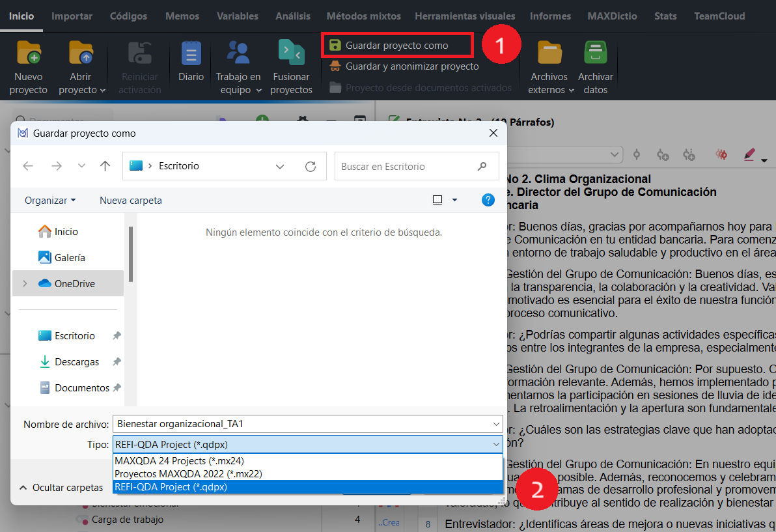The image size is (776, 532).
Task: Select REFI-QDA Project (*.qdpx) in list
Action: coord(308,487)
